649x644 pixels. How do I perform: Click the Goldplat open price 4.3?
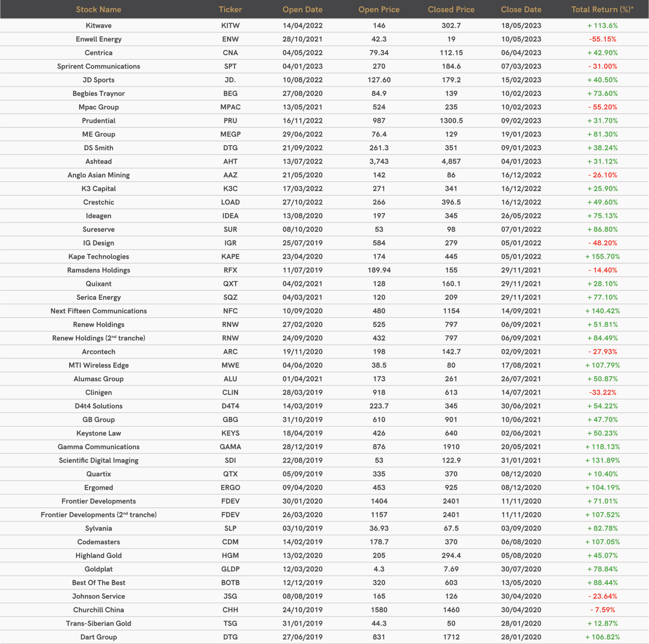click(379, 569)
